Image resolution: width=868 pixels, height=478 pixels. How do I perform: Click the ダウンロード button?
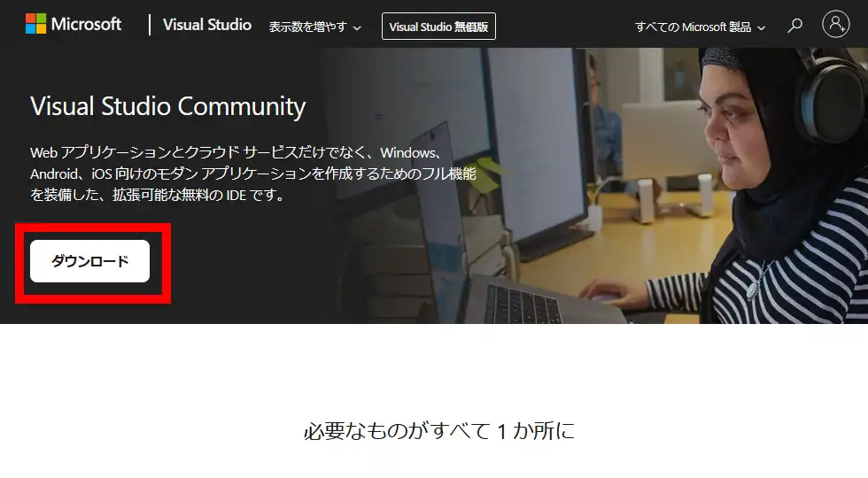(89, 261)
